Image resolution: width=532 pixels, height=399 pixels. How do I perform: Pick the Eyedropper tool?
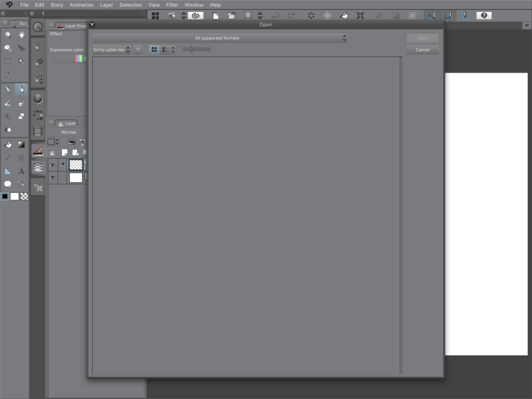pyautogui.click(x=7, y=74)
